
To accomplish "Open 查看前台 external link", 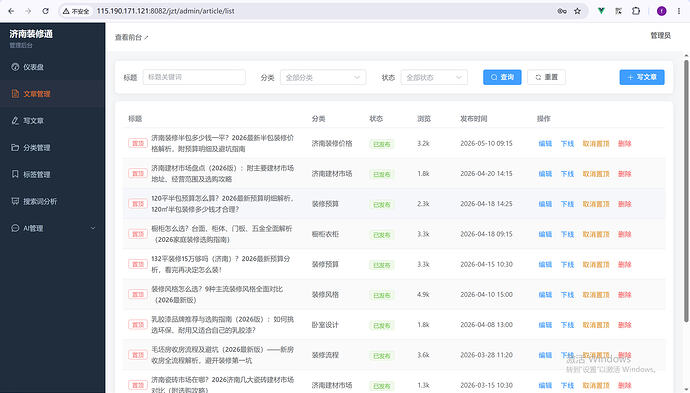I will coord(132,37).
